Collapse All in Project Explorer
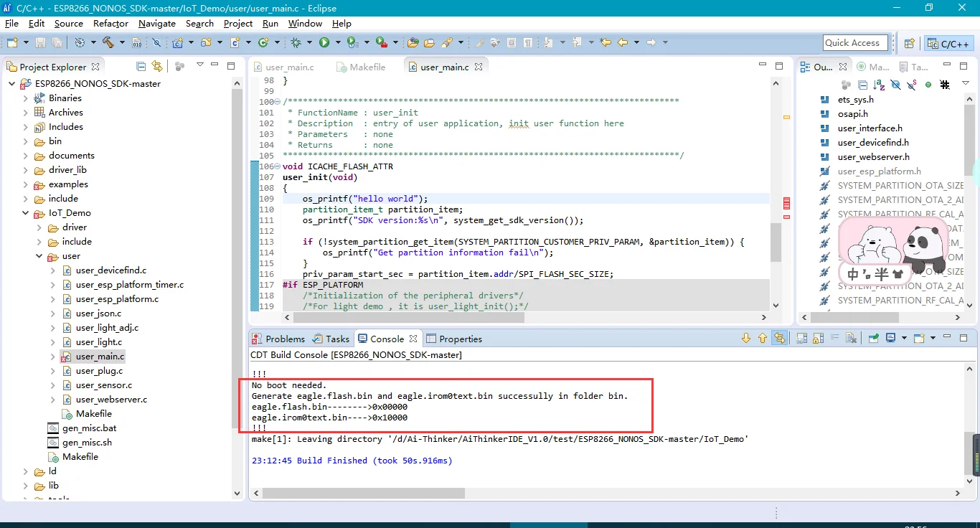 pos(141,67)
